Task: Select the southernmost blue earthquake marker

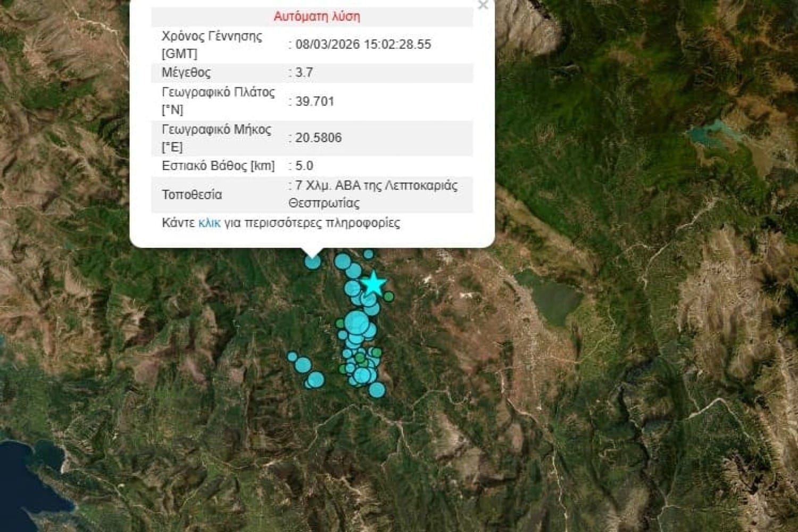Action: (x=377, y=390)
